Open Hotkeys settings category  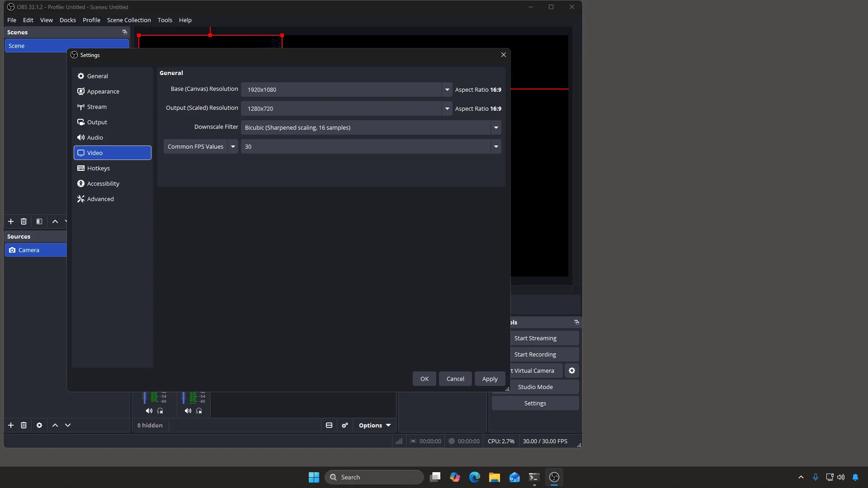coord(112,168)
